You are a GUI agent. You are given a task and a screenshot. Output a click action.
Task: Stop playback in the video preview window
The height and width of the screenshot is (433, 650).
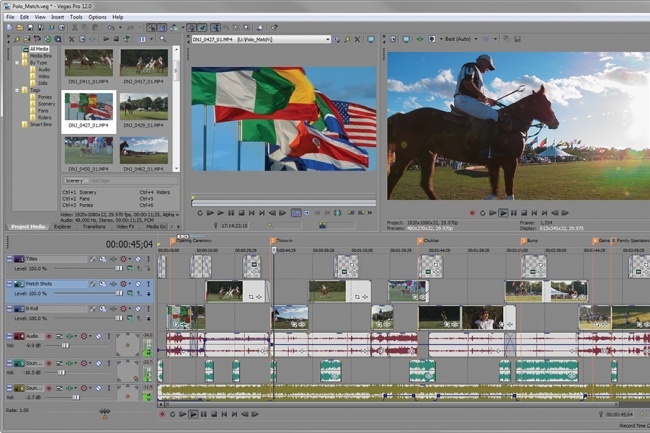pyautogui.click(x=524, y=213)
